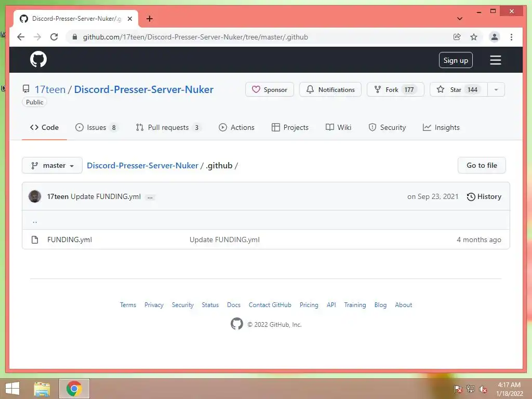Viewport: 532px width, 399px height.
Task: Open the footer Terms link
Action: coord(128,304)
